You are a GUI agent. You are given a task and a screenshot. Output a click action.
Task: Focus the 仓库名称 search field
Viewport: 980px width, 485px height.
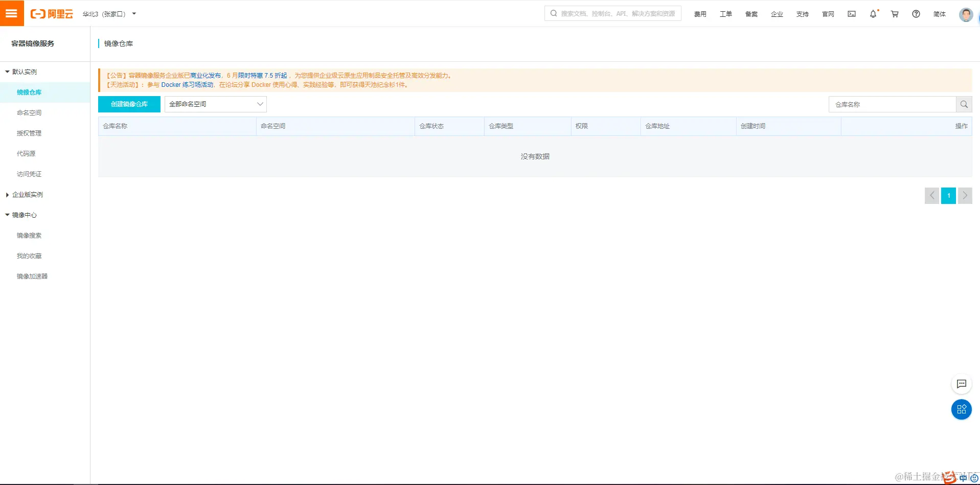pos(893,104)
